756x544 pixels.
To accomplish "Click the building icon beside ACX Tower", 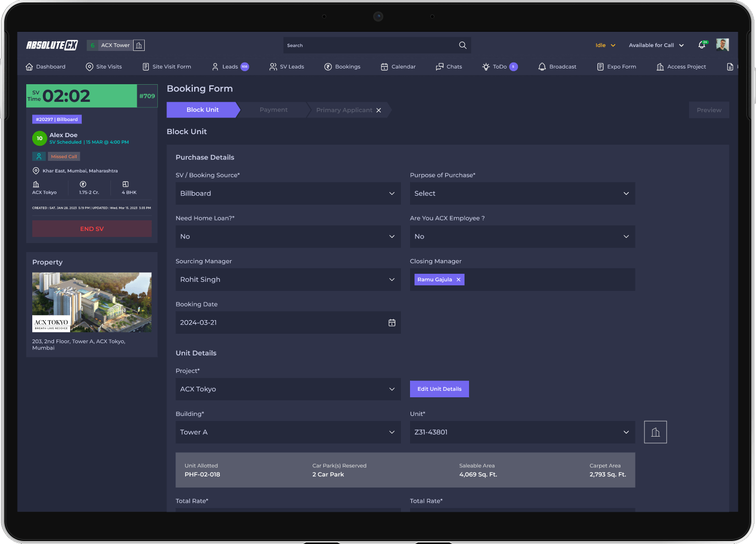I will pos(139,45).
